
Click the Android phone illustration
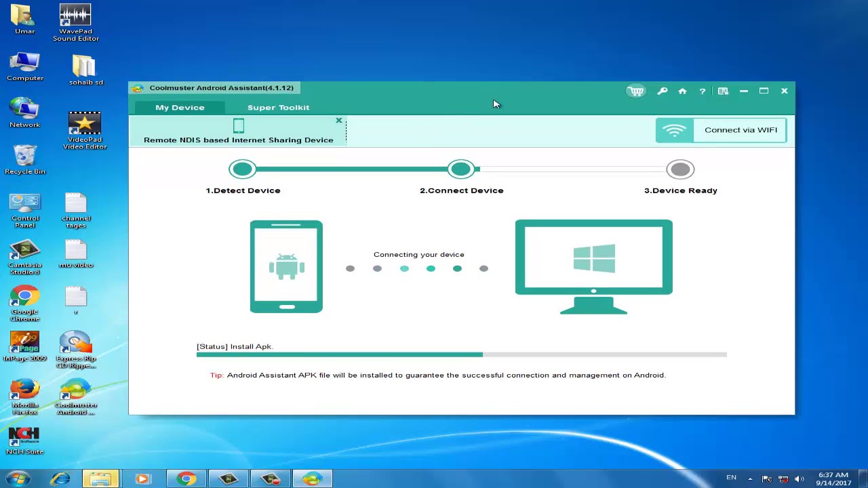pyautogui.click(x=286, y=266)
